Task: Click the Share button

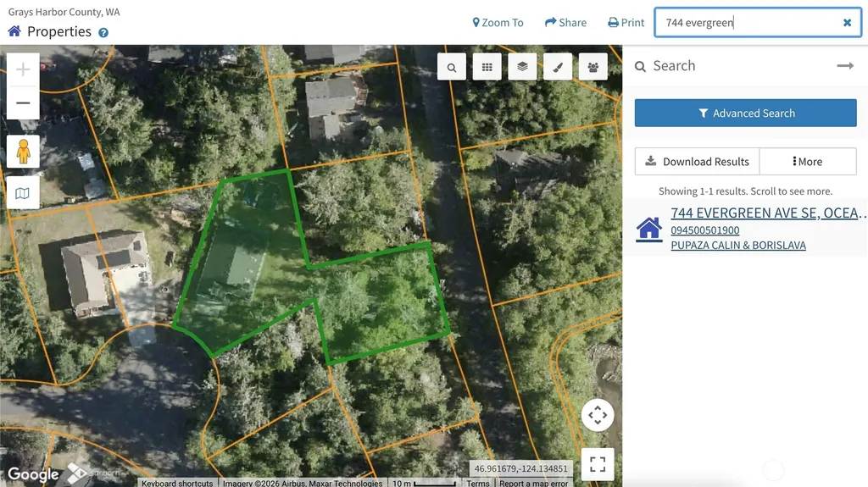Action: click(x=565, y=23)
